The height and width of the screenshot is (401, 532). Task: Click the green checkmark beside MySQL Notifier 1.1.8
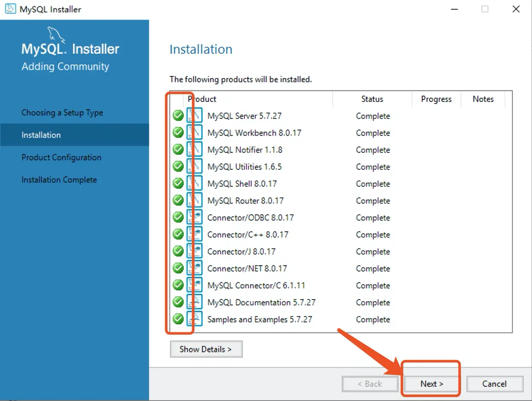coord(178,150)
